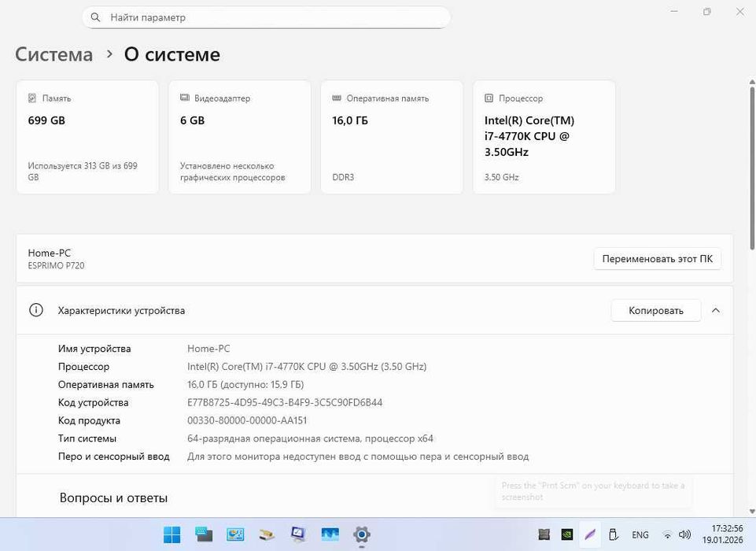
Task: Click the scrollbar up arrow
Action: 752,83
